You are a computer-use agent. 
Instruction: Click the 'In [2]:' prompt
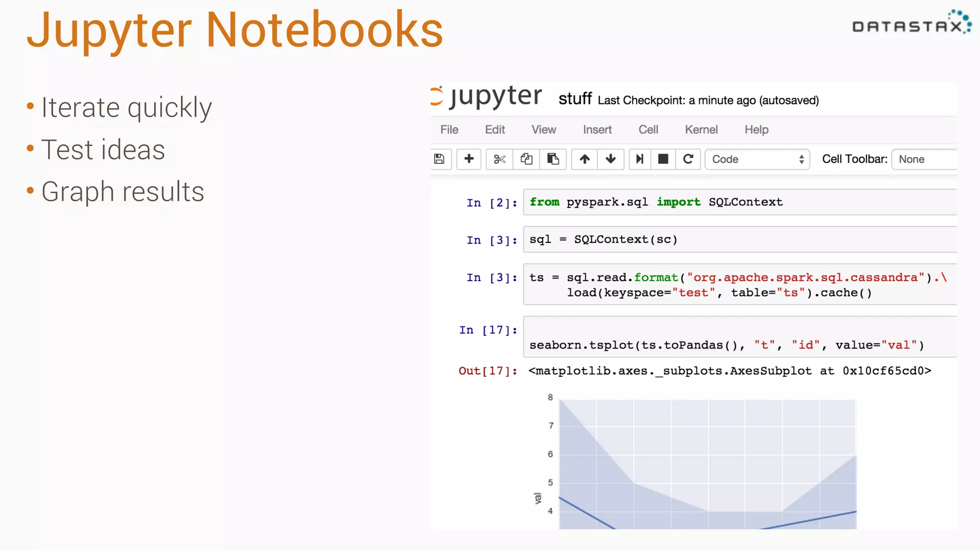click(492, 203)
